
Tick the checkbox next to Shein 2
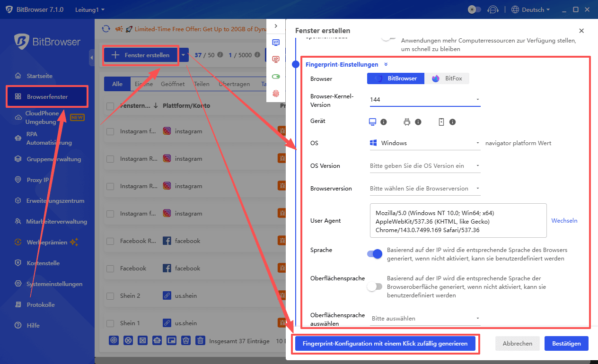(111, 295)
